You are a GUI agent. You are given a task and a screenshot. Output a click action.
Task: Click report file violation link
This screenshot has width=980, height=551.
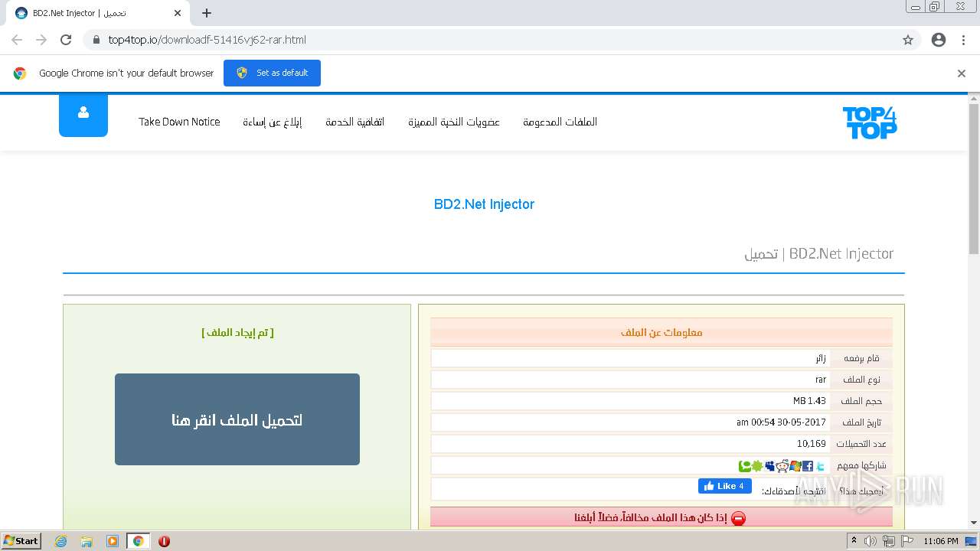tap(651, 518)
